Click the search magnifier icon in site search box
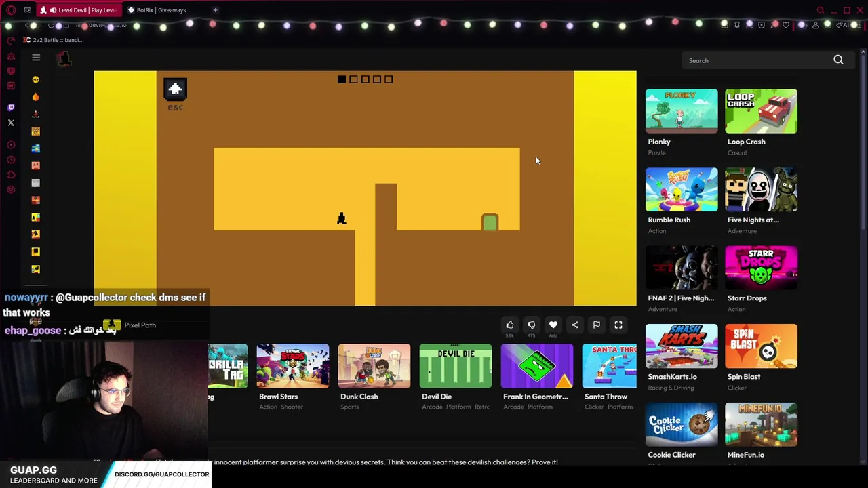Screen dimensions: 868x488 tap(838, 60)
